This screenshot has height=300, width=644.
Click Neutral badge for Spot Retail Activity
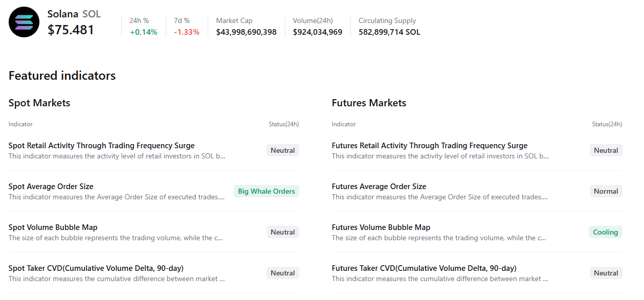tap(283, 150)
